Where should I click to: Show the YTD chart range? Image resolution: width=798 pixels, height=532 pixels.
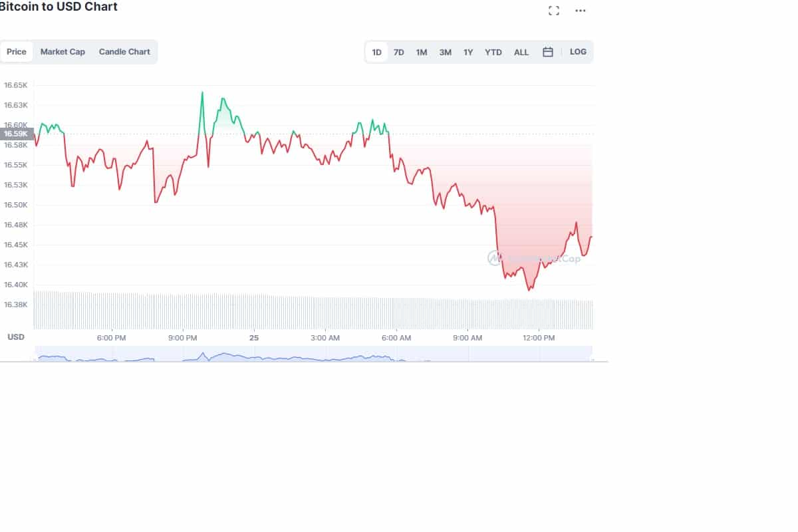pos(493,51)
